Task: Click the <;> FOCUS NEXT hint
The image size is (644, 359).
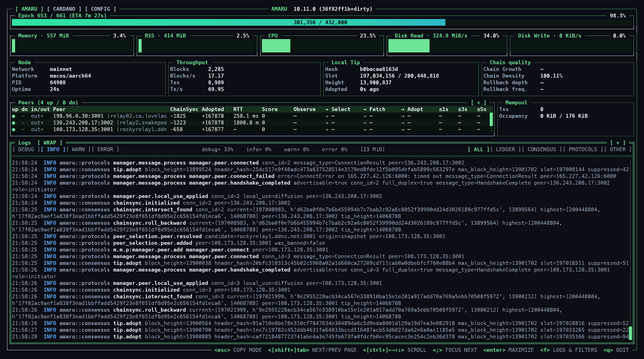Action: coord(455,350)
